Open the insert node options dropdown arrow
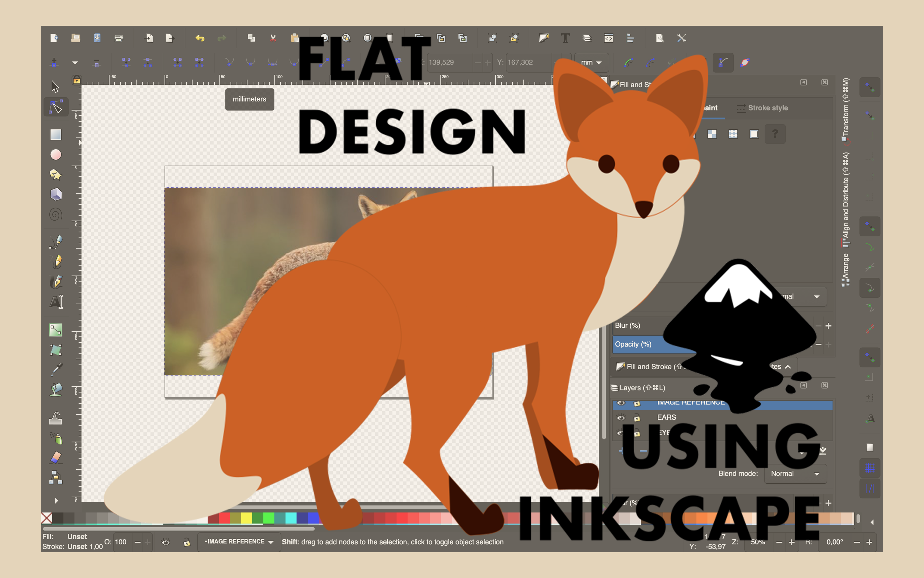Viewport: 924px width, 578px height. (x=75, y=62)
